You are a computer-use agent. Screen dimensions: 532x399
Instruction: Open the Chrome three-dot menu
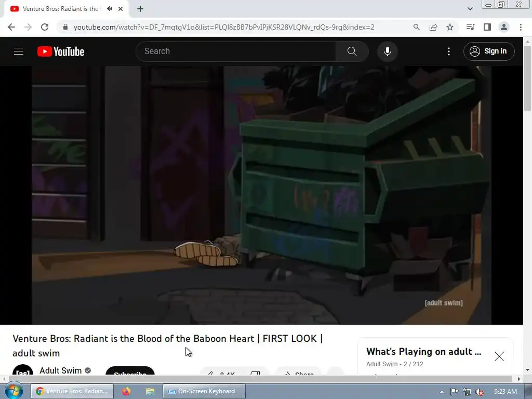[521, 27]
